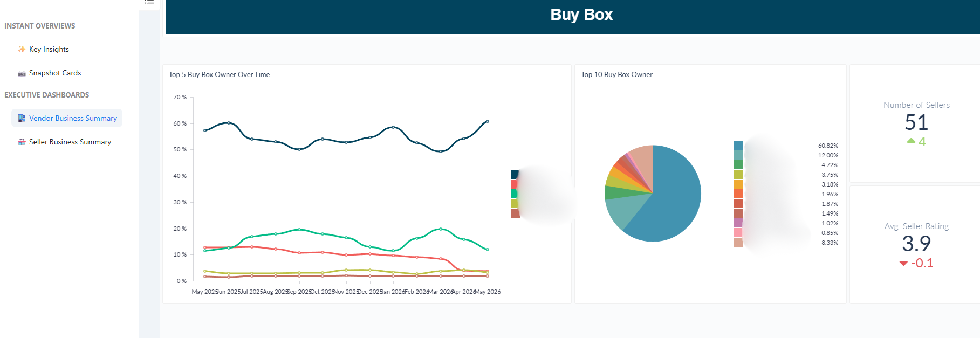980x338 pixels.
Task: Select the 1.02% purple legend swatch
Action: (738, 223)
